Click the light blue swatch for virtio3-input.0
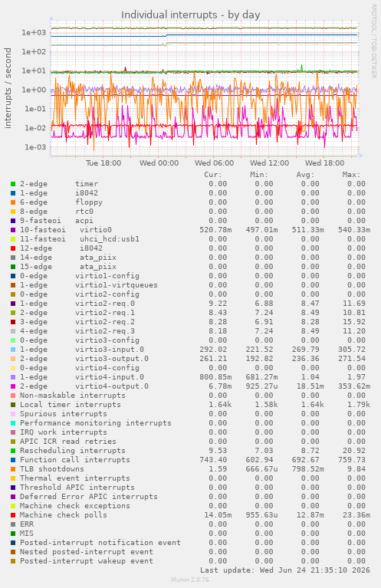Image resolution: width=381 pixels, height=588 pixels. (x=13, y=350)
